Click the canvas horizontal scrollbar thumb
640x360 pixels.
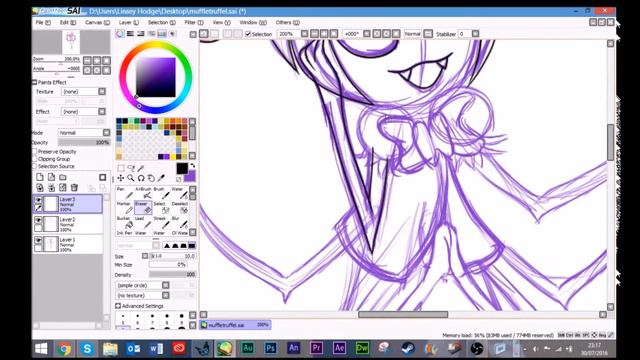coord(403,314)
